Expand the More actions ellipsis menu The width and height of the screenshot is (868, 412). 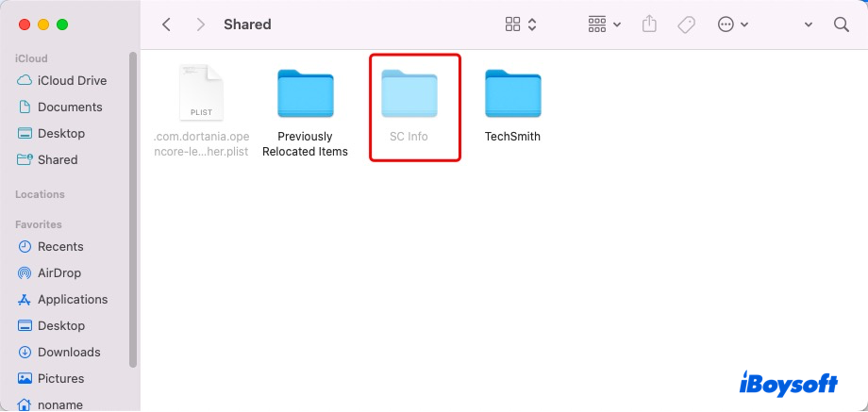coord(732,25)
